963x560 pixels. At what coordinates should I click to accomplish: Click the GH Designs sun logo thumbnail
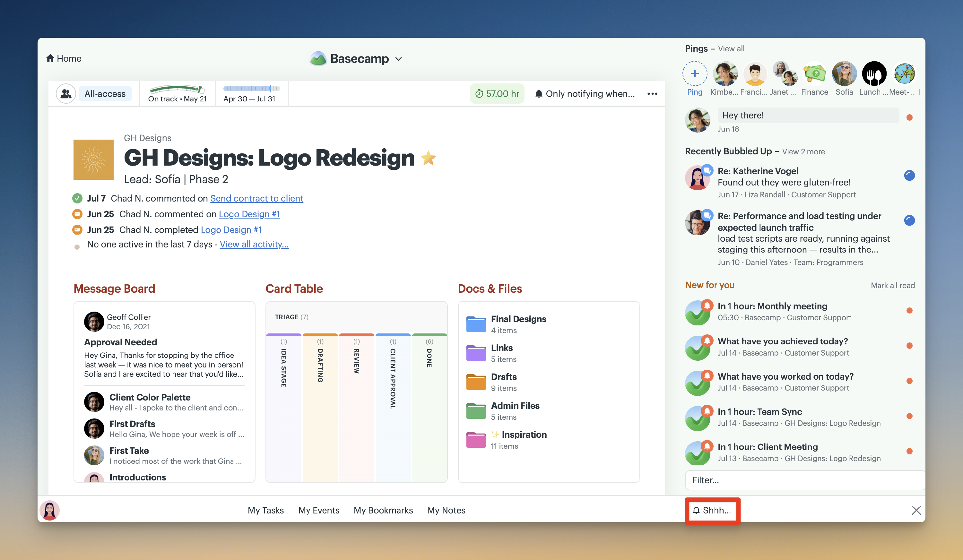tap(93, 160)
